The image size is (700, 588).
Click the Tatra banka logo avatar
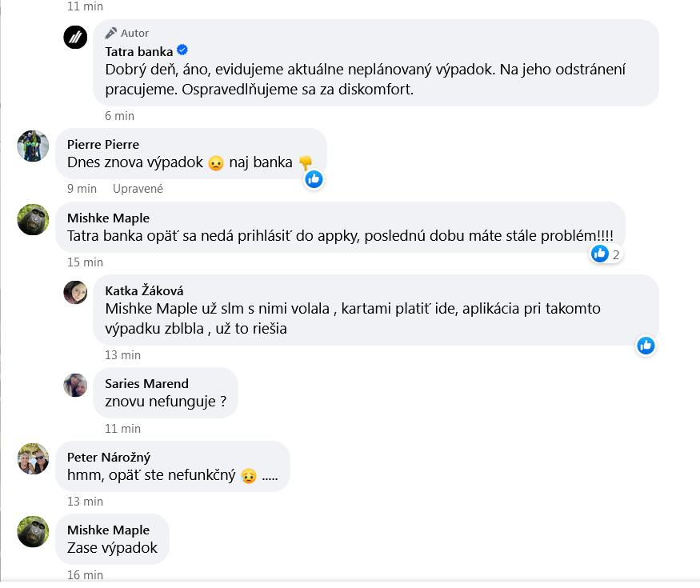75,37
